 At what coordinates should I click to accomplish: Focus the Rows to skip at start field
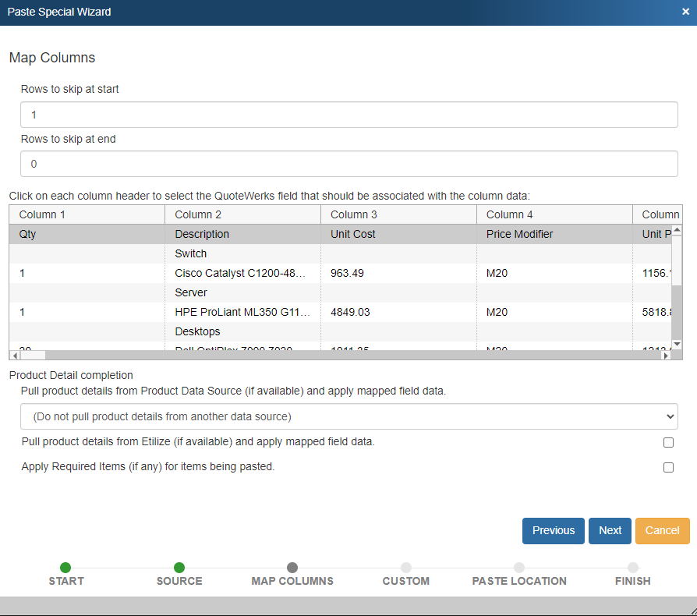tap(348, 115)
